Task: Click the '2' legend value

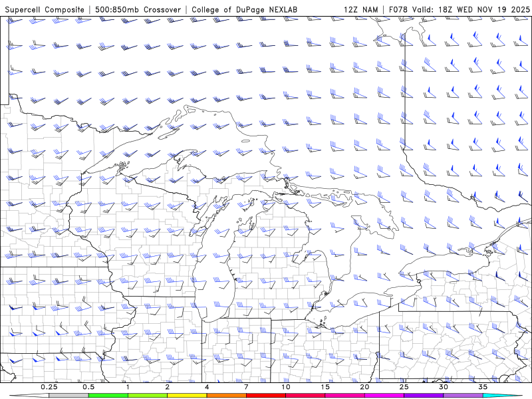Action: tap(168, 387)
